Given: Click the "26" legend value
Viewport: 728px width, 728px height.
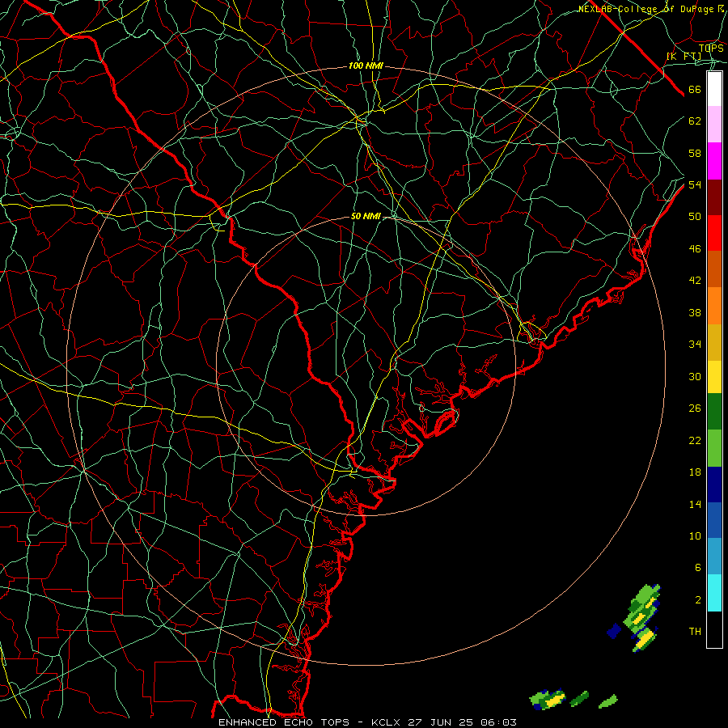Looking at the screenshot, I should 695,408.
